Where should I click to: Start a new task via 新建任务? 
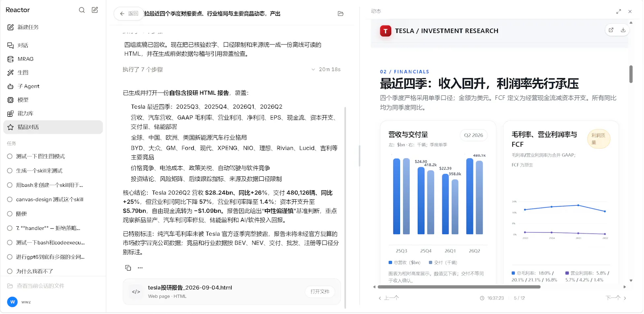(x=53, y=27)
